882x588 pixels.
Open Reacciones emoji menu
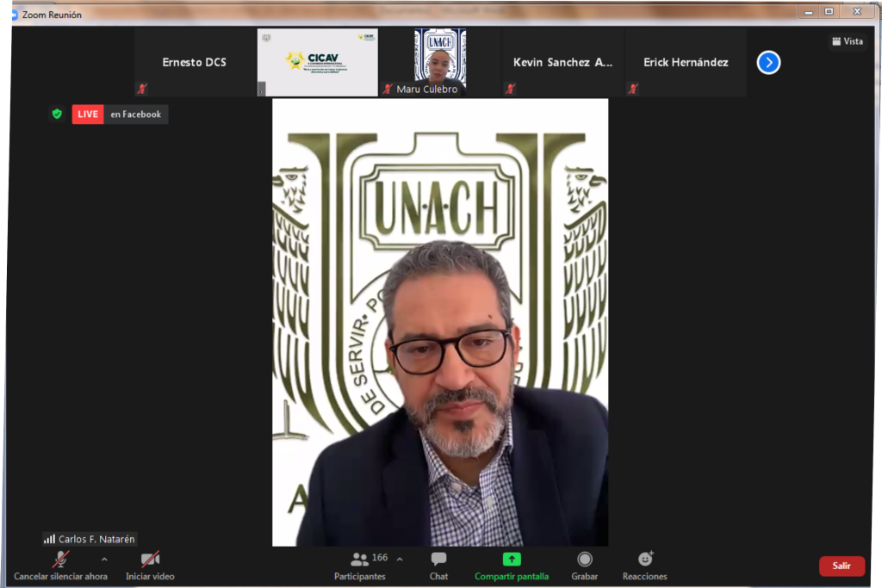pos(644,566)
